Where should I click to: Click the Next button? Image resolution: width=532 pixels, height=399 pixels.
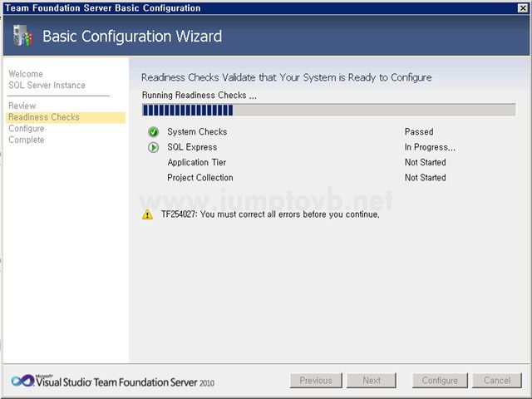tap(372, 381)
